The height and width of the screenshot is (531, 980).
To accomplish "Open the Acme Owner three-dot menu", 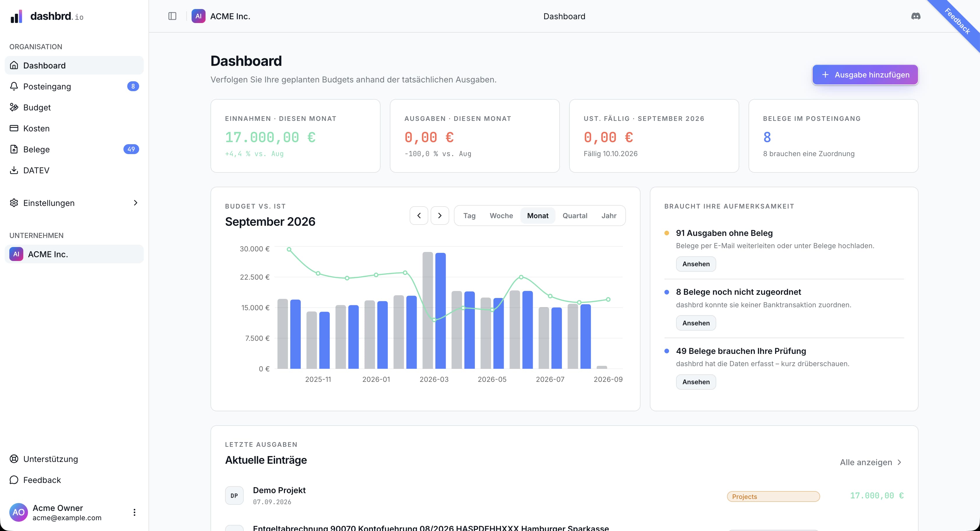I will coord(134,512).
